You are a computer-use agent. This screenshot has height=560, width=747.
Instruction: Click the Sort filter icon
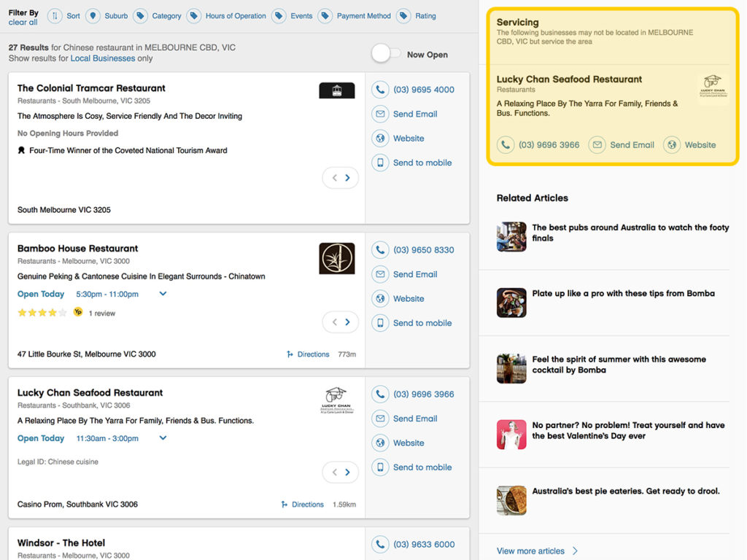[x=55, y=16]
